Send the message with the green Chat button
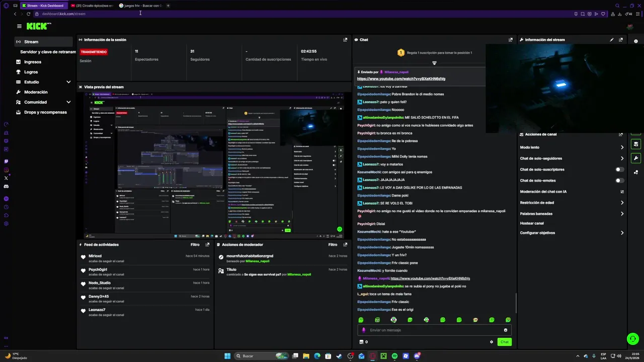The width and height of the screenshot is (644, 362). [504, 342]
